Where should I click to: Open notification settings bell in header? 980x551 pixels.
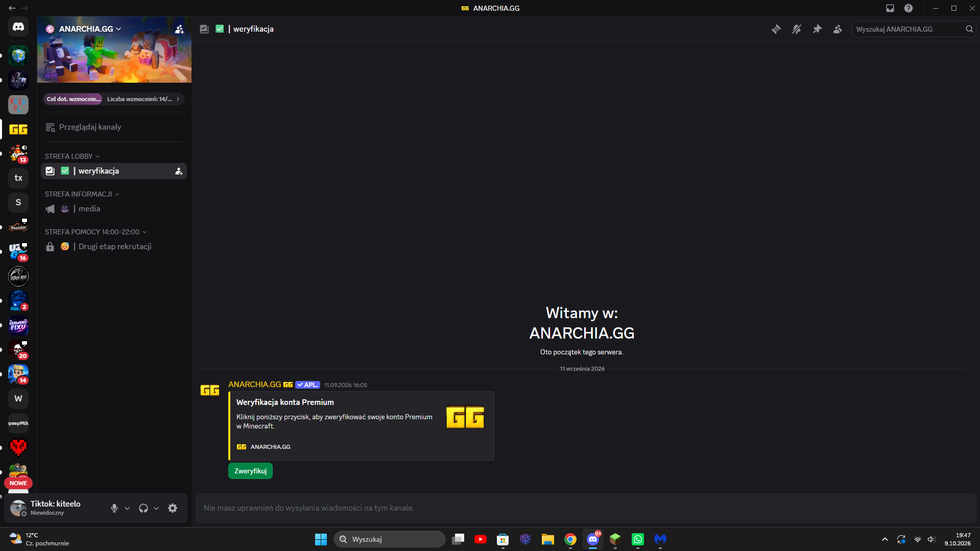coord(797,29)
